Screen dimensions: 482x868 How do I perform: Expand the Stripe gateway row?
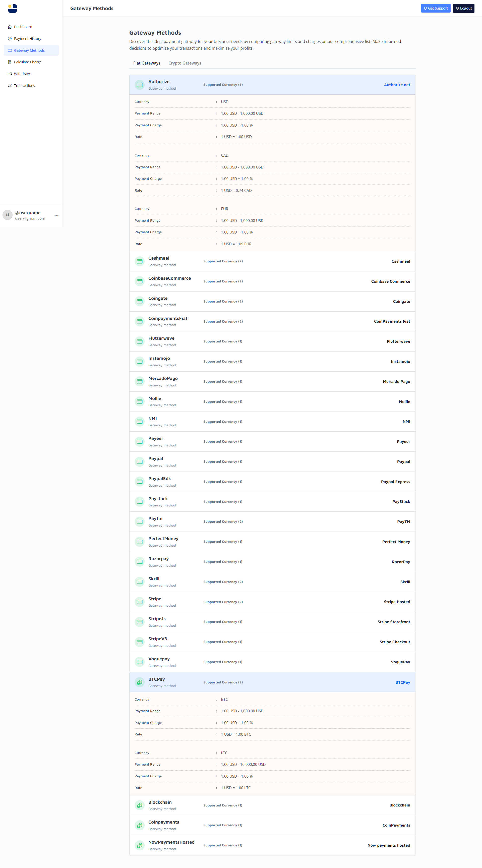click(272, 602)
